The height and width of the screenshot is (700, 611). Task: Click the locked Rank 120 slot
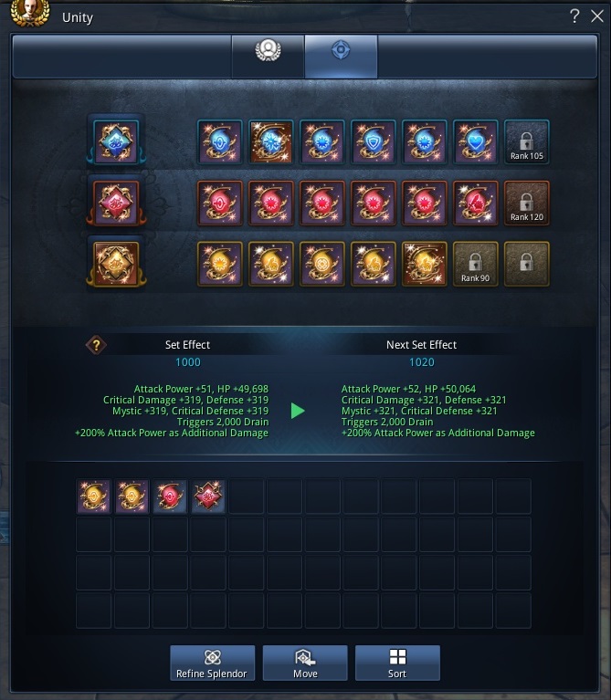coord(527,204)
